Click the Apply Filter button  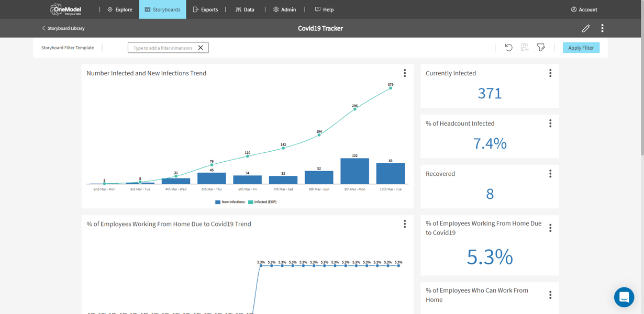[581, 47]
